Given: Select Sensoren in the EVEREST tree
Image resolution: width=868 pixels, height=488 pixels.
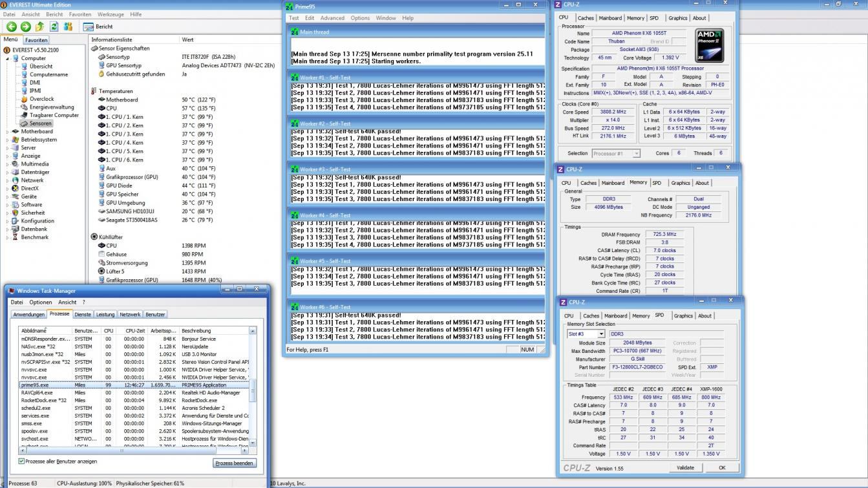Looking at the screenshot, I should [40, 123].
